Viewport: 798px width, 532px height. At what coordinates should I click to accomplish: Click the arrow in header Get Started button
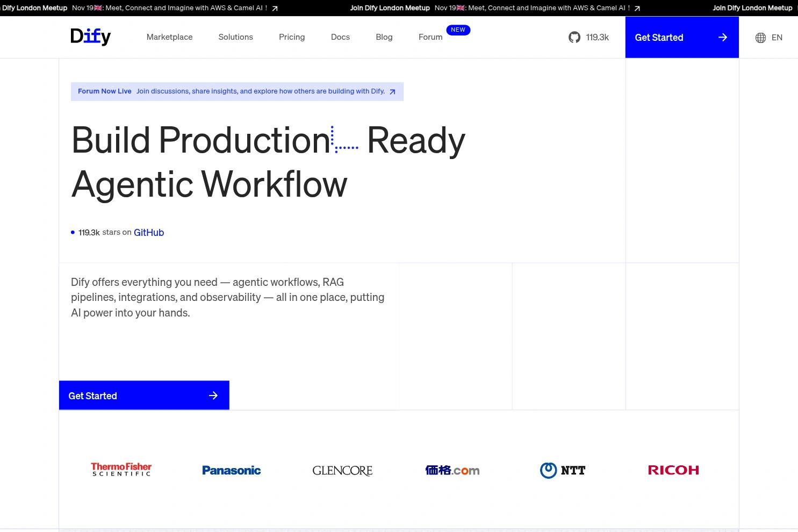tap(723, 37)
